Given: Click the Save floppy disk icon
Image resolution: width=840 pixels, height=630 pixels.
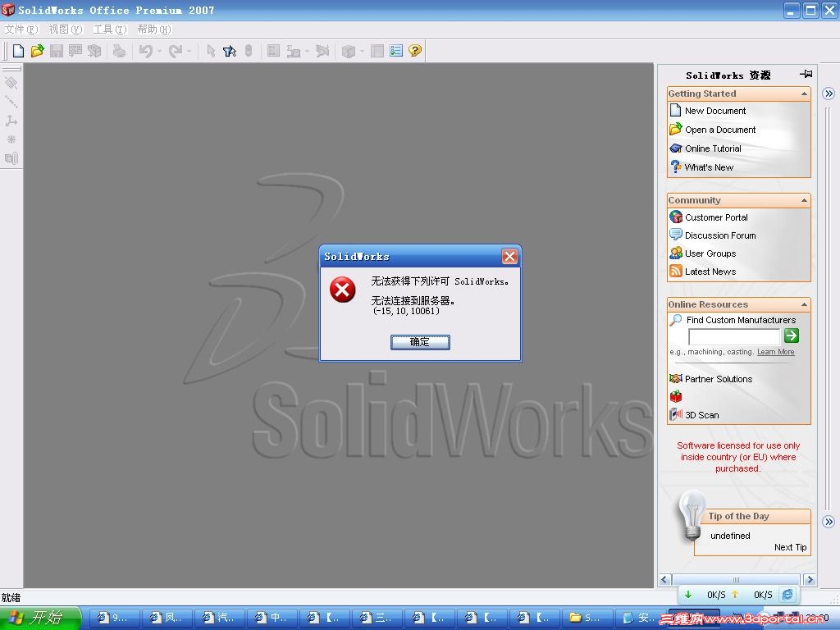Looking at the screenshot, I should coord(57,51).
